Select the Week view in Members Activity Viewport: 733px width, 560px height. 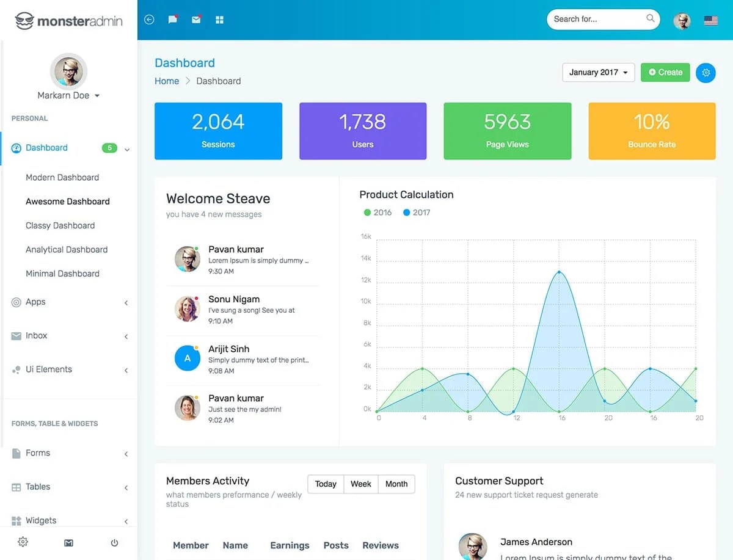coord(360,484)
